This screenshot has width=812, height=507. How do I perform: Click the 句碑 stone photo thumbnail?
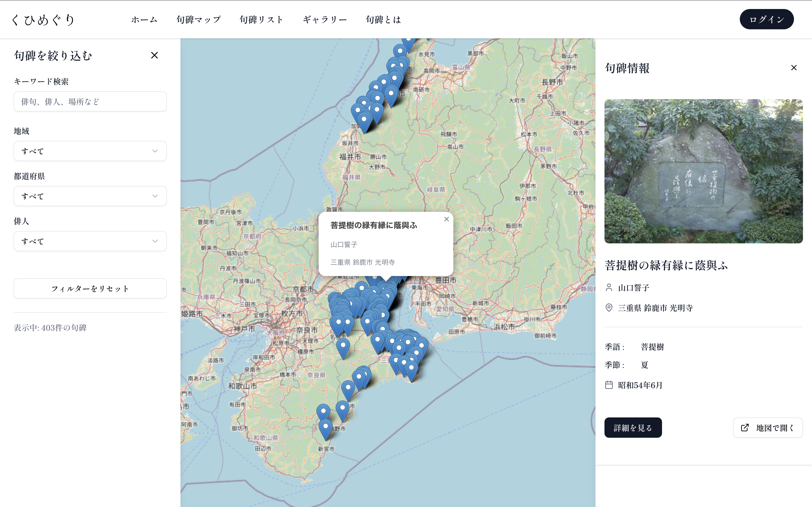(x=703, y=171)
